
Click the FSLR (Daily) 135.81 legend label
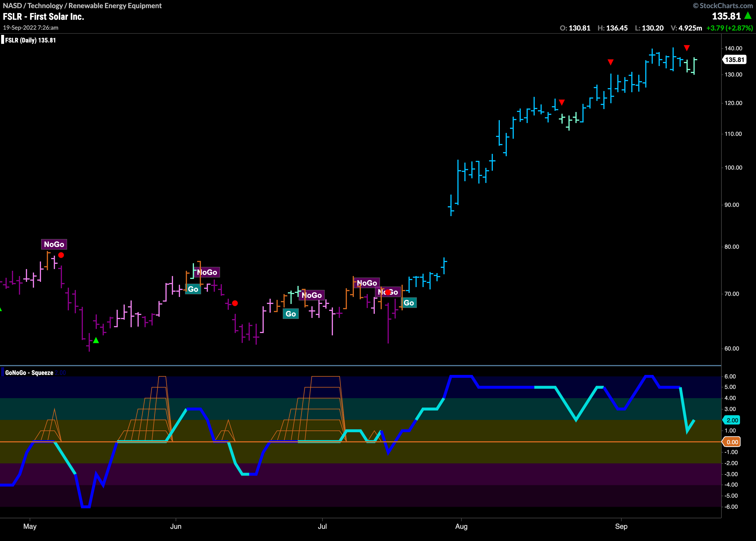[30, 40]
